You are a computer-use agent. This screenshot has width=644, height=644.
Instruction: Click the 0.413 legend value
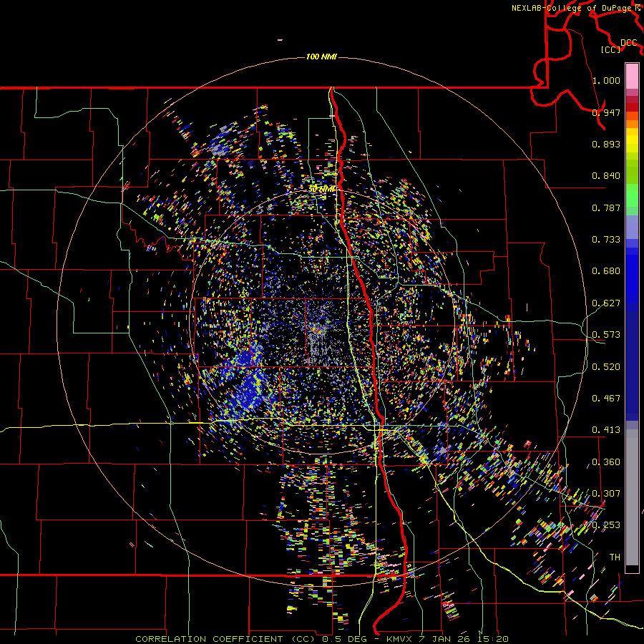(x=606, y=430)
